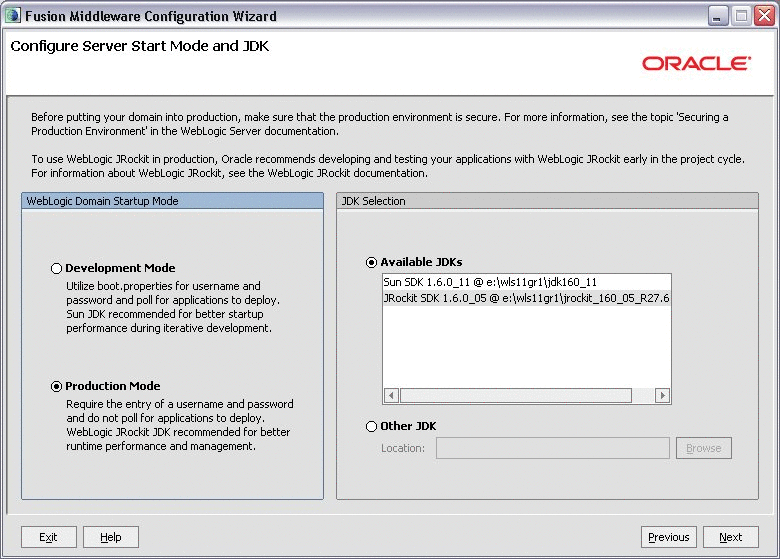780x559 pixels.
Task: Click the Location label
Action: pyautogui.click(x=403, y=448)
